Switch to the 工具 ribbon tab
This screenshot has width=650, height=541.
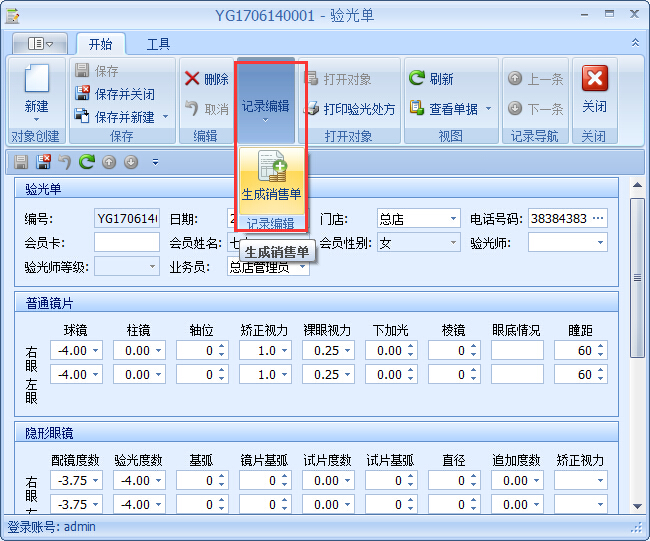point(158,44)
